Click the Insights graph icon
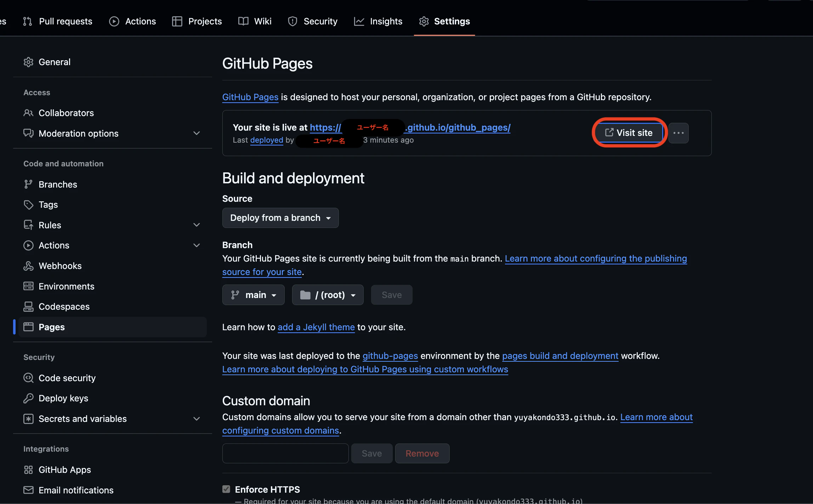 point(359,21)
